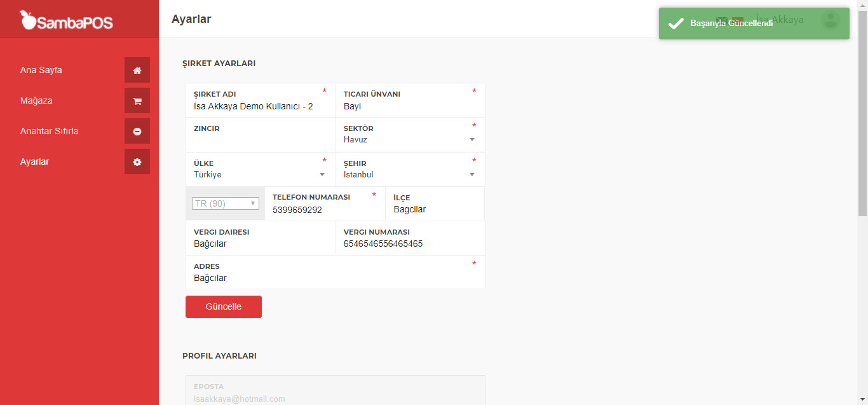The image size is (868, 405).
Task: Open the Ayarlar sidebar menu item
Action: click(x=34, y=161)
